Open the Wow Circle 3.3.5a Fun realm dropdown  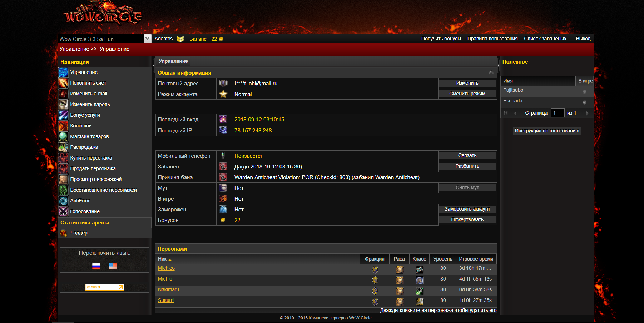(x=147, y=39)
